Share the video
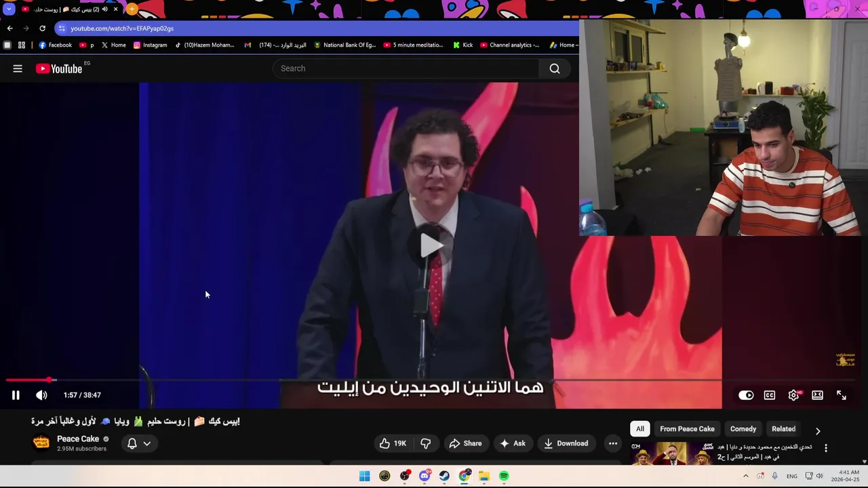This screenshot has width=868, height=488. (465, 443)
